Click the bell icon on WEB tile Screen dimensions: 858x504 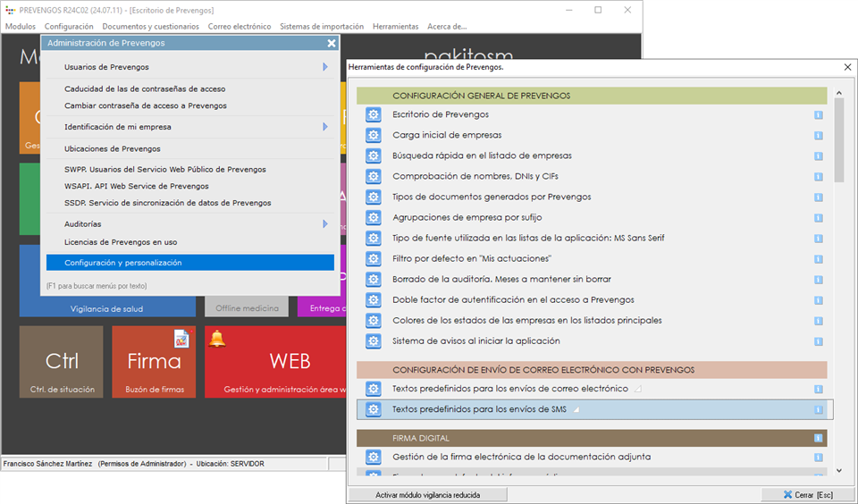coord(217,339)
